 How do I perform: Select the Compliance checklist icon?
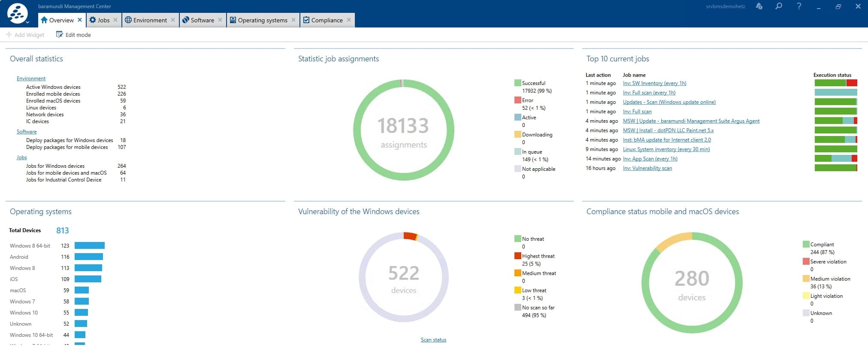click(x=306, y=20)
